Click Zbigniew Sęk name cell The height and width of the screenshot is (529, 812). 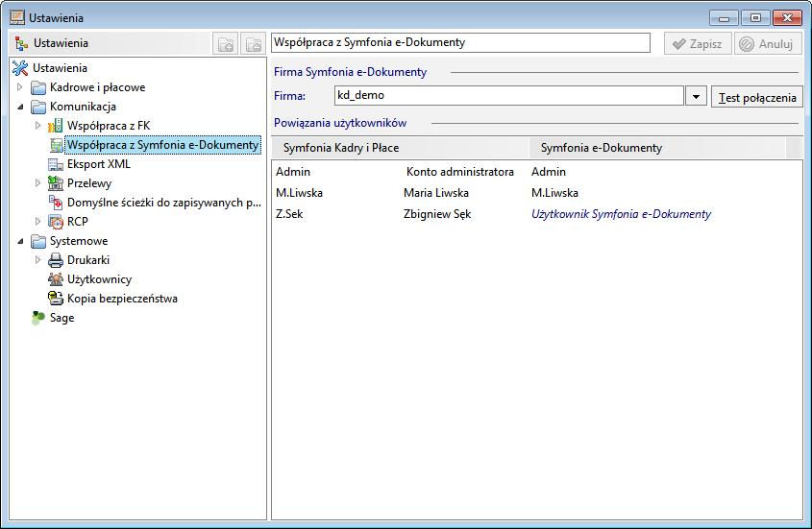coord(437,214)
